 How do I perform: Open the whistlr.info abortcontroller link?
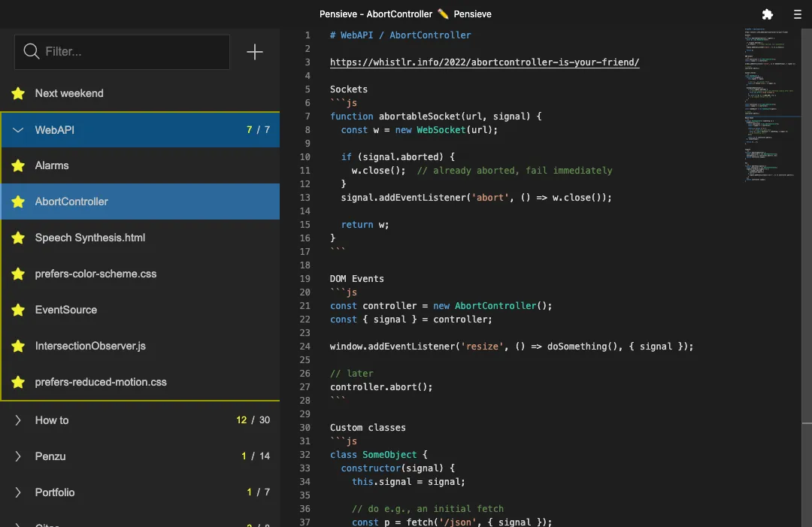point(484,62)
